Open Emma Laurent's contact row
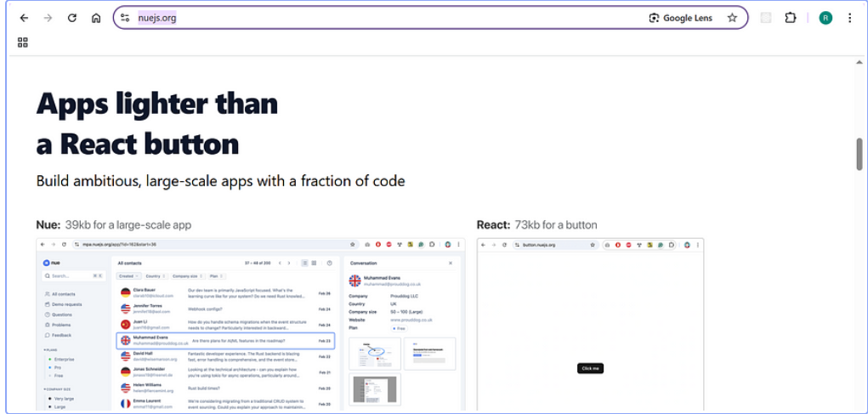This screenshot has width=868, height=414. [x=225, y=404]
